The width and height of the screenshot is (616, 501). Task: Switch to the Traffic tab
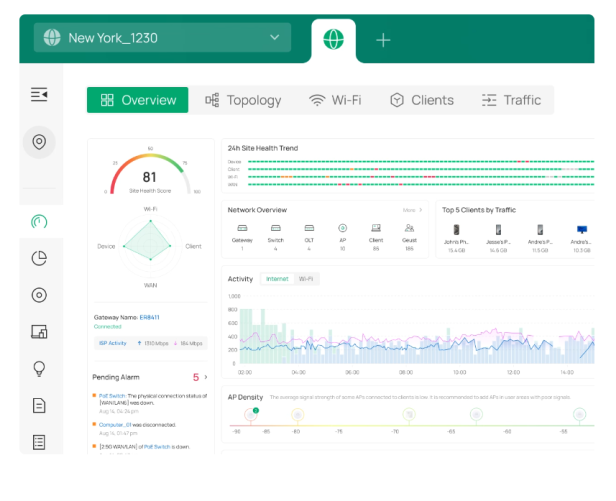pos(512,100)
